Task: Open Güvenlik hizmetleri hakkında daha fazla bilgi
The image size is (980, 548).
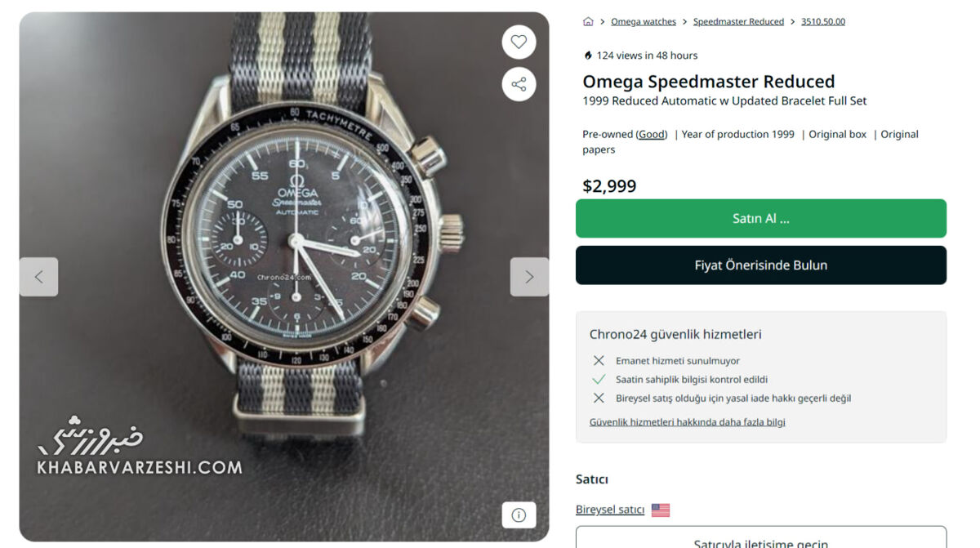Action: click(688, 422)
